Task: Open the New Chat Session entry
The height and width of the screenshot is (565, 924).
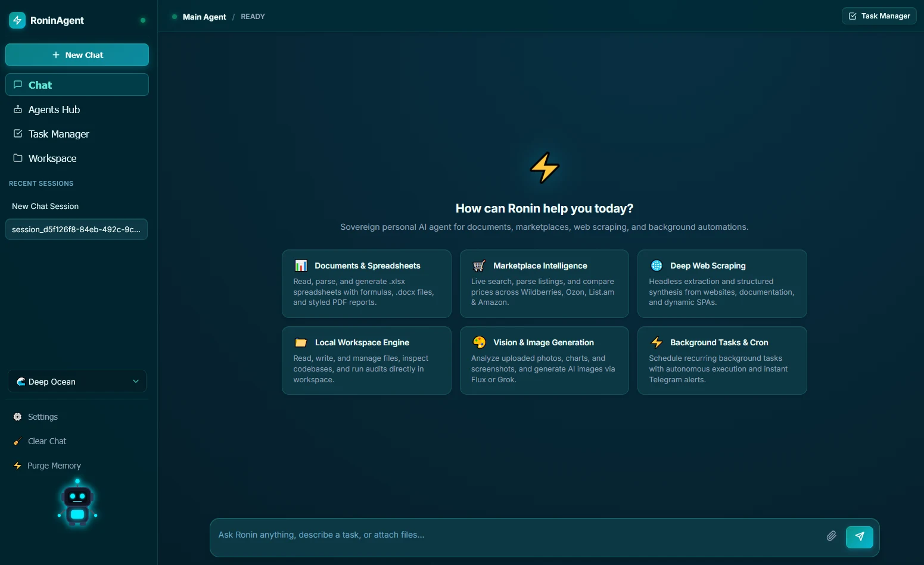Action: pos(76,206)
